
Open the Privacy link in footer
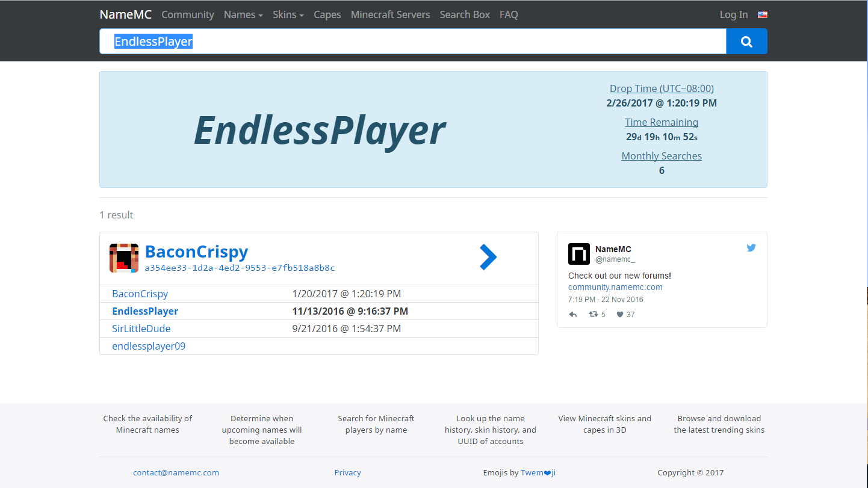348,472
